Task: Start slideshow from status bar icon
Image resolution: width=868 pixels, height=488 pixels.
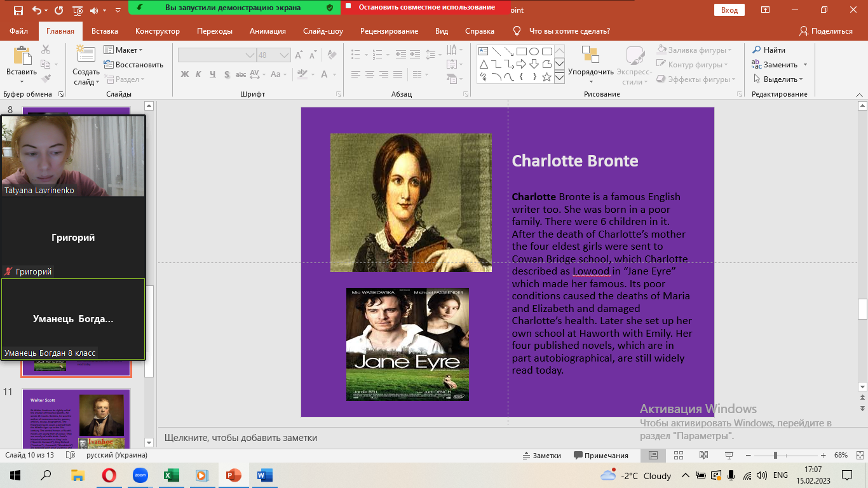Action: click(729, 456)
